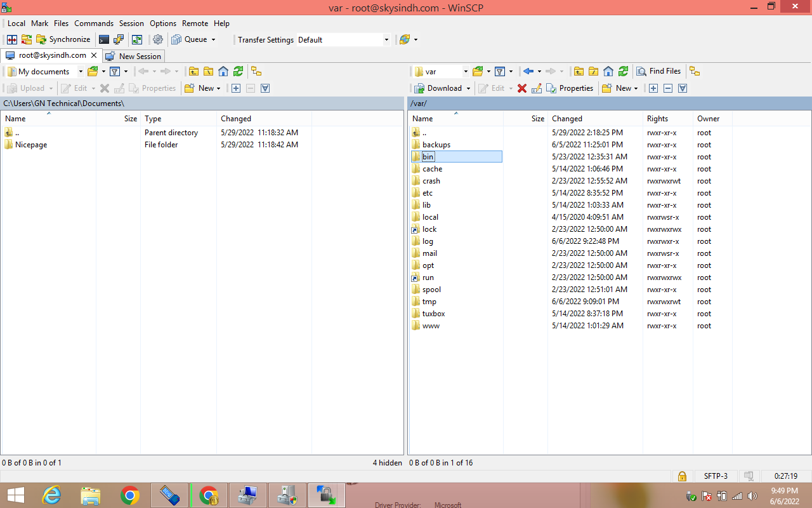Click the globe icon after Transfer Settings
The width and height of the screenshot is (812, 508).
tap(404, 39)
